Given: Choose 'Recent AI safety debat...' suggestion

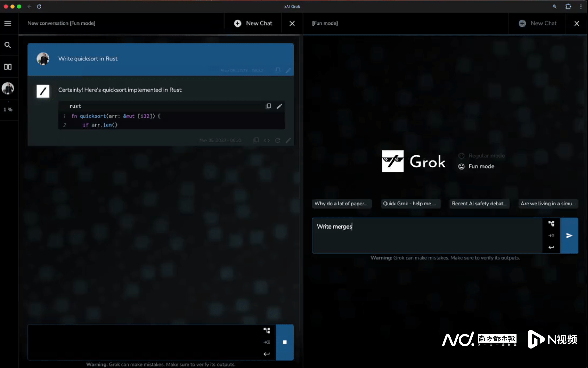Looking at the screenshot, I should [479, 203].
